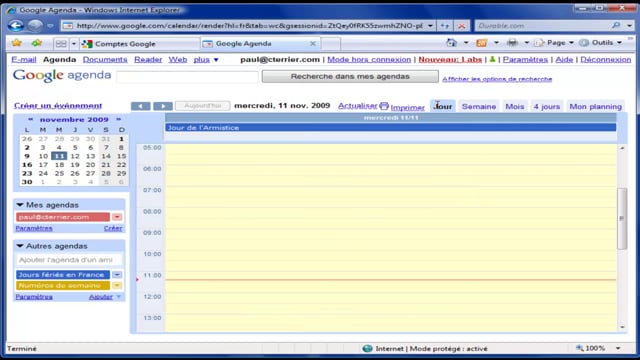Screen dimensions: 640x360
Task: Open new blank browser tab
Action: 331,43
